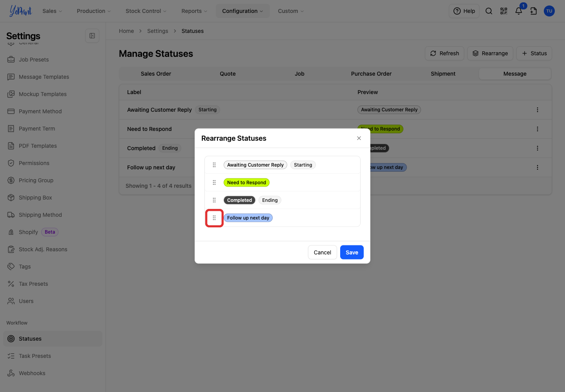Image resolution: width=565 pixels, height=392 pixels.
Task: Switch to the Sales Order tab
Action: pyautogui.click(x=156, y=74)
